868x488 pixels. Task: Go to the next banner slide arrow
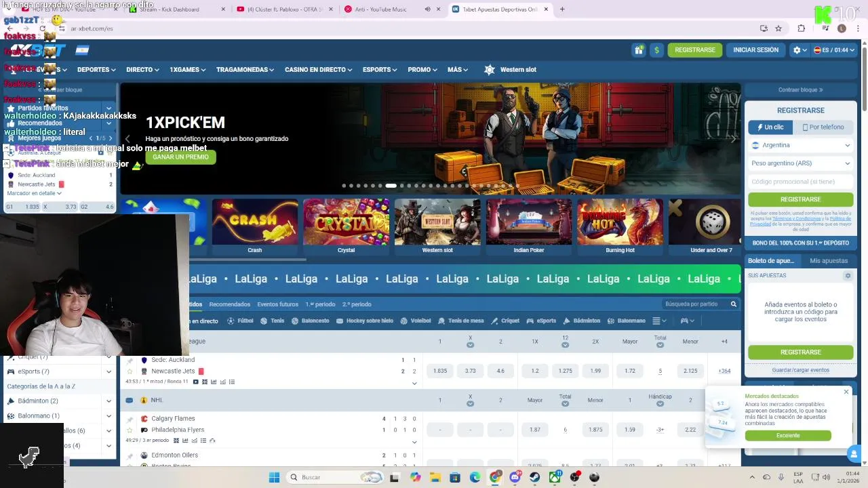733,139
